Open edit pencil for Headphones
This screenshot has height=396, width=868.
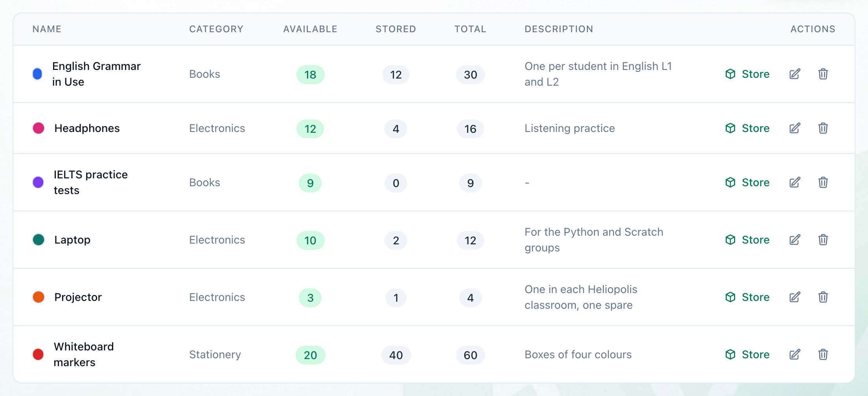coord(794,128)
